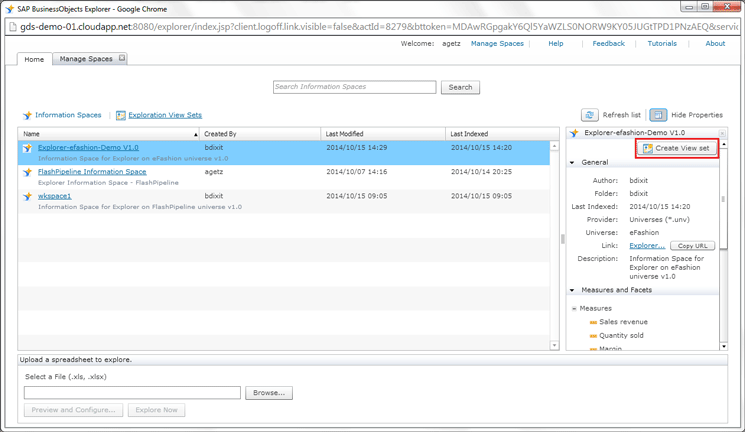Collapse the General section
Screen dimensions: 745x432
(573, 162)
